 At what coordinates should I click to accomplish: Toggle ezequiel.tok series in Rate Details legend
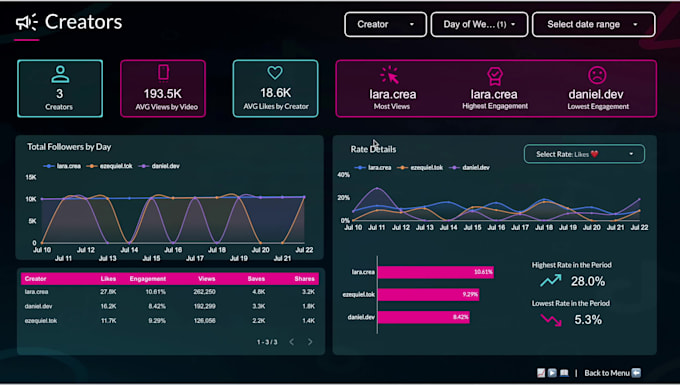(420, 167)
